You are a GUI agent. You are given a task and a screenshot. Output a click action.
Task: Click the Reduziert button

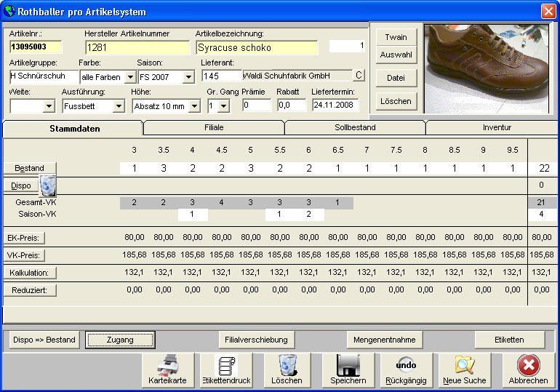click(30, 290)
